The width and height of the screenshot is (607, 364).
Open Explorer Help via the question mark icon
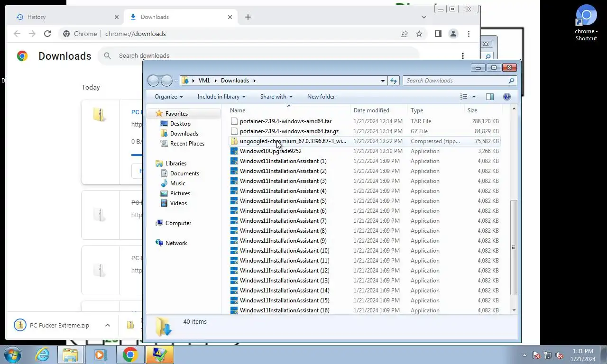(x=507, y=97)
